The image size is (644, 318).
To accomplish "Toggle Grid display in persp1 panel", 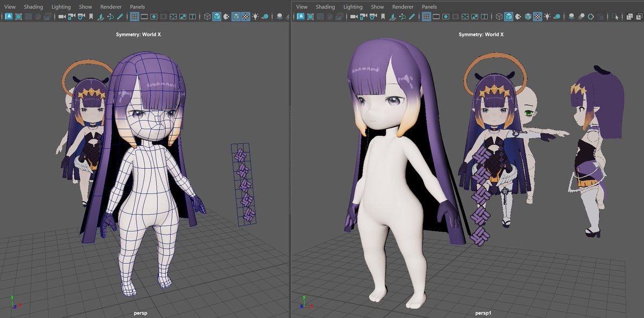I will pos(427,17).
